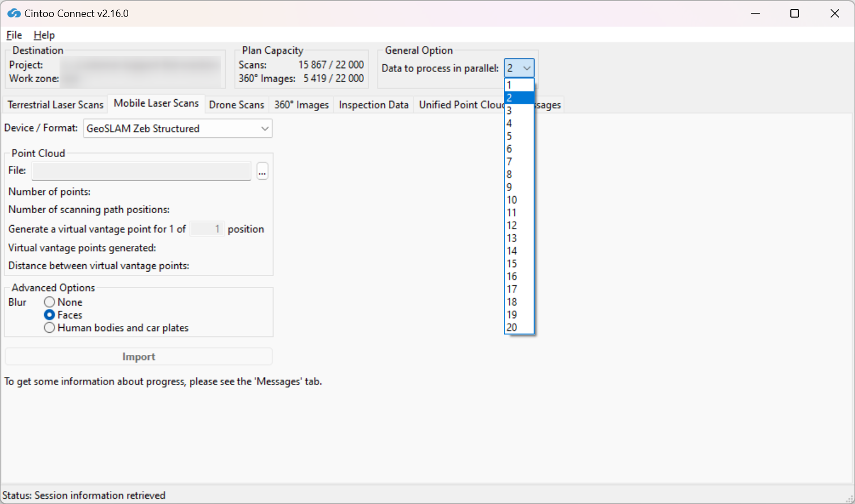Pick 10 from the parallel list
The image size is (855, 504).
[519, 200]
